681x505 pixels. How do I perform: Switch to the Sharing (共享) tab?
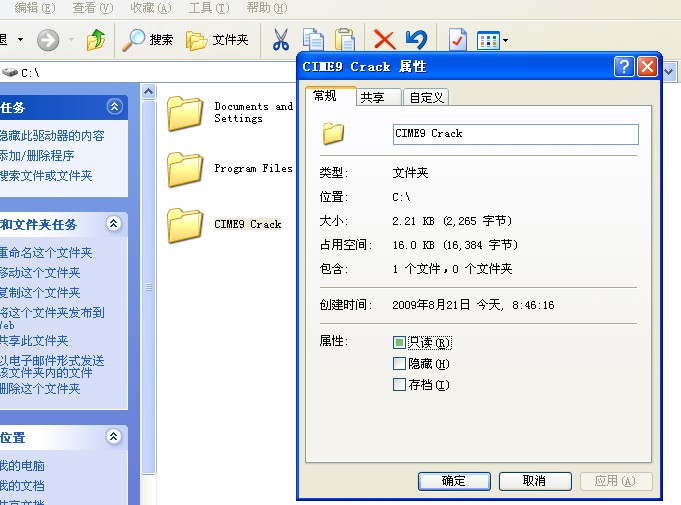click(379, 97)
